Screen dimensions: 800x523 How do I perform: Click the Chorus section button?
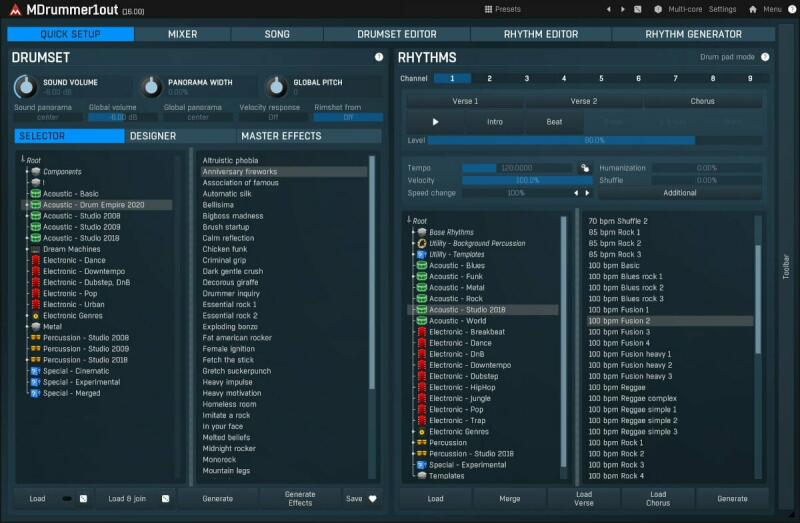(x=703, y=101)
